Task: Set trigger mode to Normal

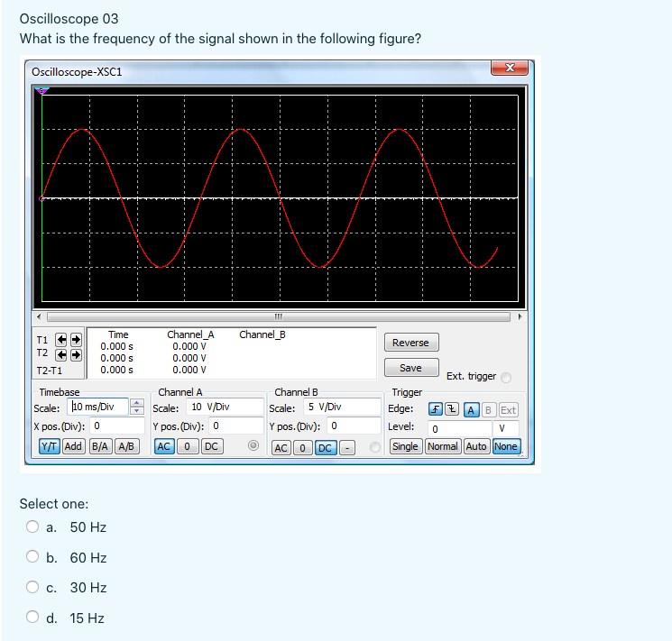Action: pyautogui.click(x=443, y=446)
